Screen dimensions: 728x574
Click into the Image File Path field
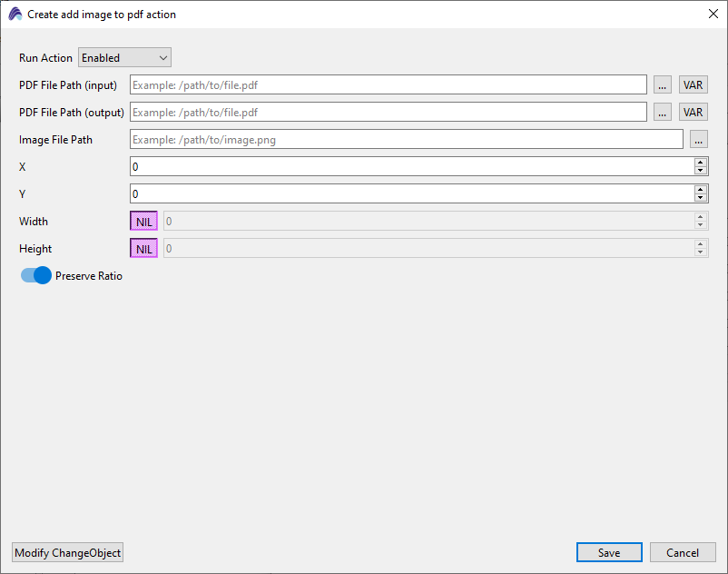[406, 140]
